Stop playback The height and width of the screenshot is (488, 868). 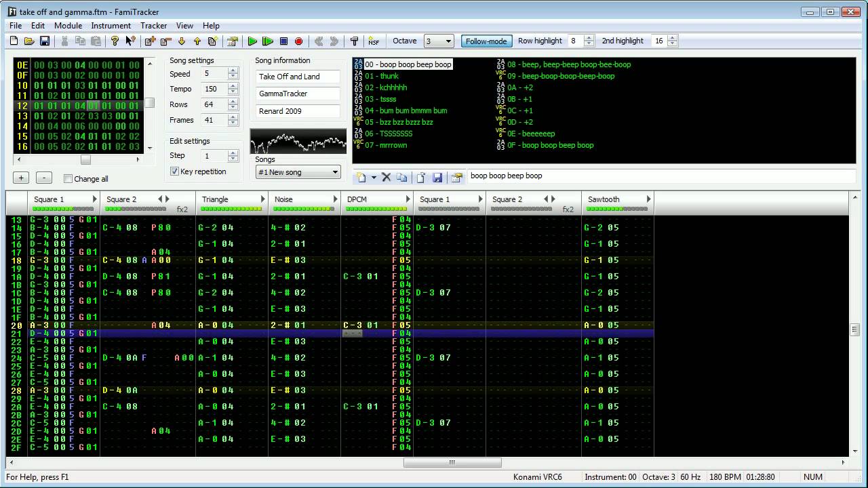tap(283, 41)
